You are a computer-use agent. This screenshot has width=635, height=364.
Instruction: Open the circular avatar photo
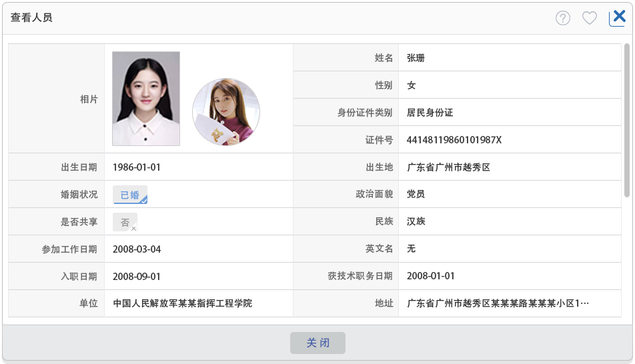click(226, 111)
